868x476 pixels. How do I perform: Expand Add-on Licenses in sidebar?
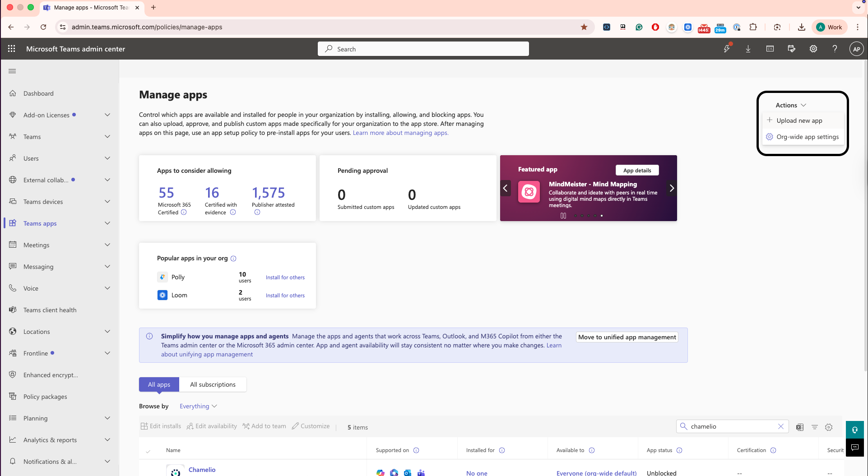pyautogui.click(x=107, y=115)
